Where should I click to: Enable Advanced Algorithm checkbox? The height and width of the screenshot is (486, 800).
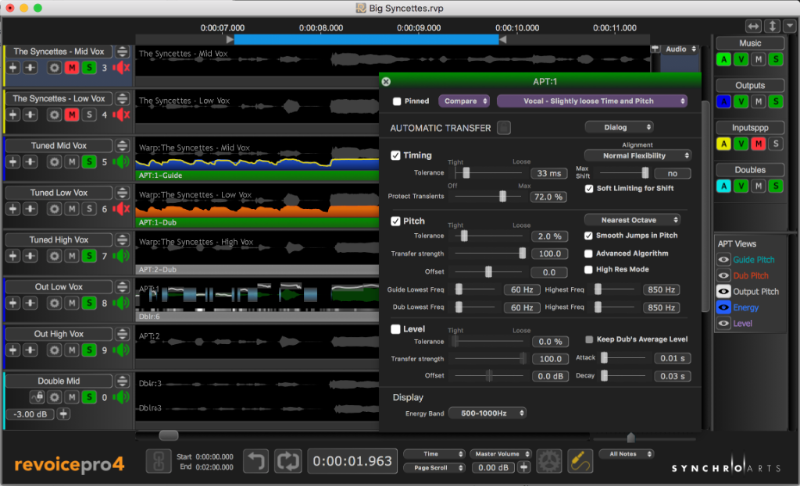pyautogui.click(x=588, y=253)
